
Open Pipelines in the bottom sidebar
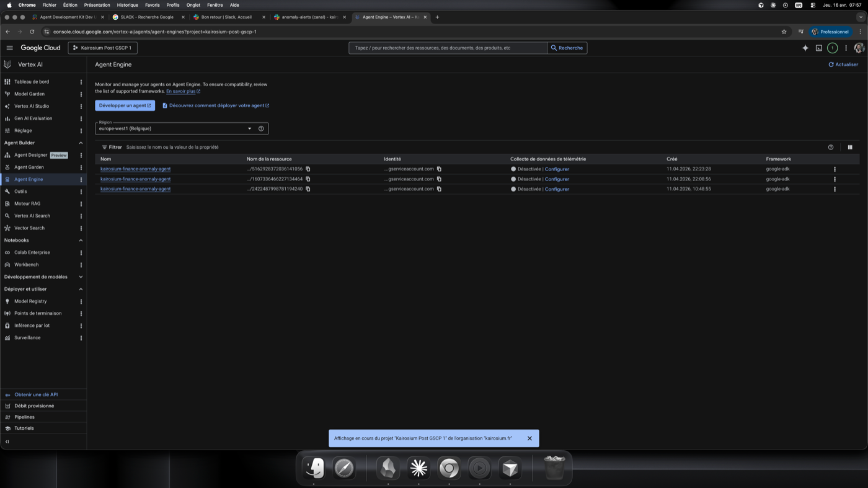coord(24,417)
